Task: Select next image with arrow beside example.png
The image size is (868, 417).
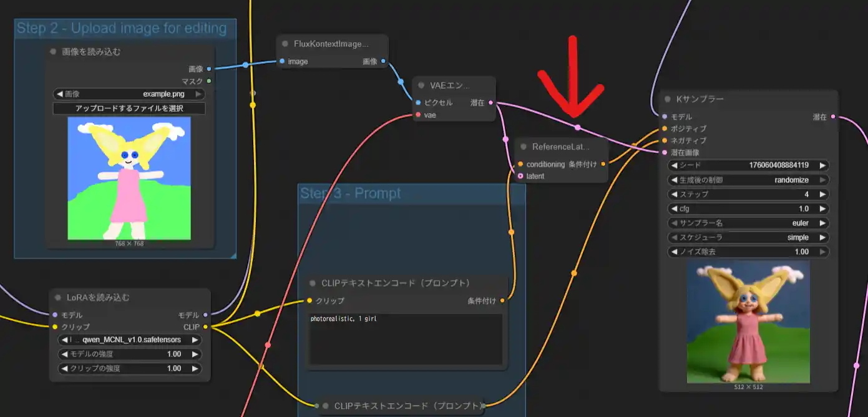Action: (x=198, y=94)
